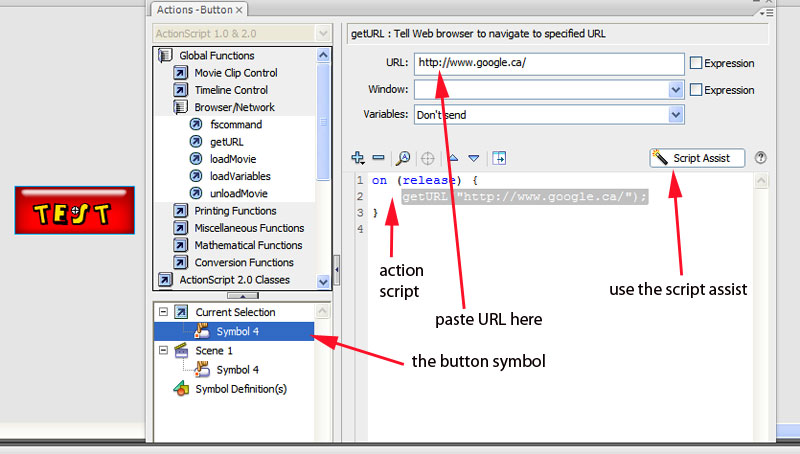Viewport: 800px width, 454px height.
Task: Open the Window dropdown list
Action: (676, 90)
